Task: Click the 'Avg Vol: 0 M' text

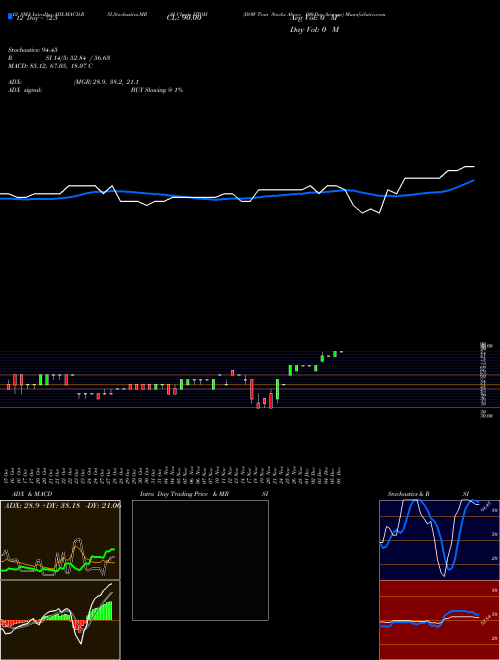Action: tap(314, 18)
